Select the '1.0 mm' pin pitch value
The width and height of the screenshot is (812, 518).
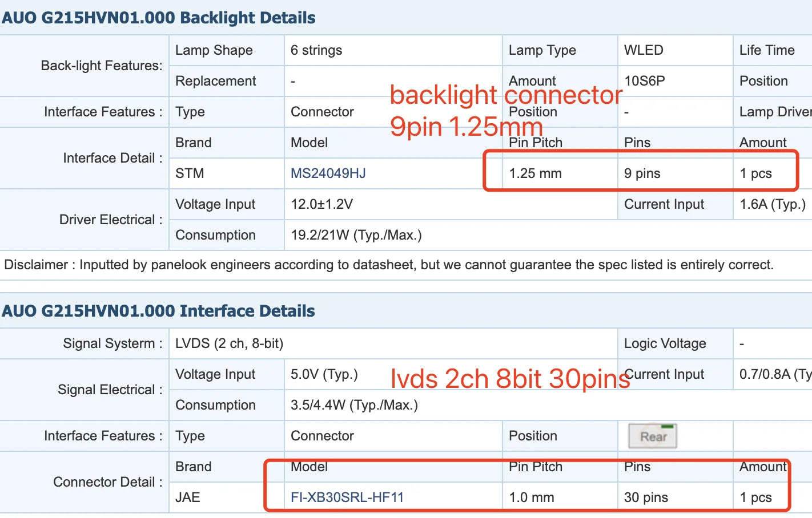[x=531, y=497]
